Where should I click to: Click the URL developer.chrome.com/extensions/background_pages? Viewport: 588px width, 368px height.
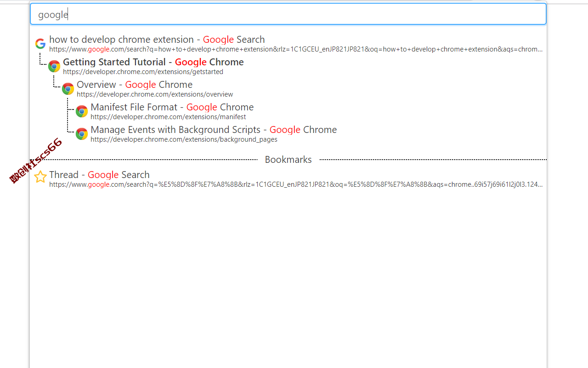coord(184,139)
